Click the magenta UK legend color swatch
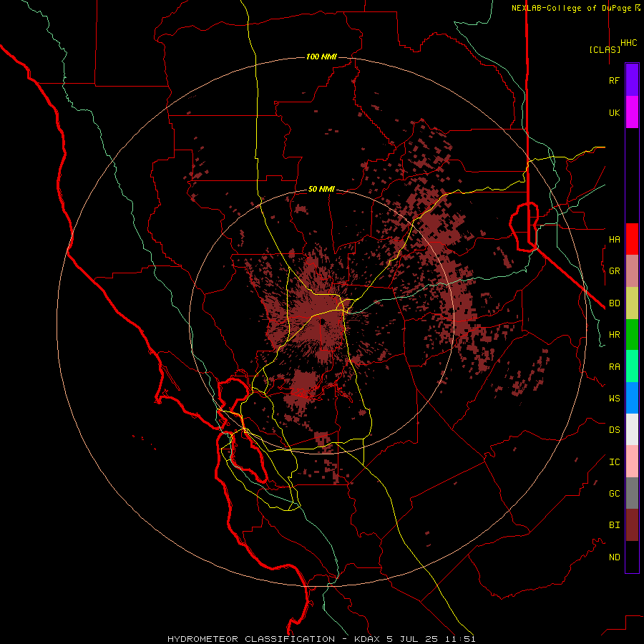The height and width of the screenshot is (644, 644). point(632,112)
